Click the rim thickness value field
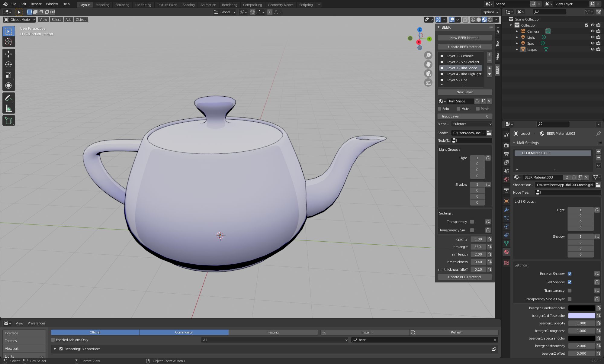The height and width of the screenshot is (364, 604). pyautogui.click(x=478, y=262)
